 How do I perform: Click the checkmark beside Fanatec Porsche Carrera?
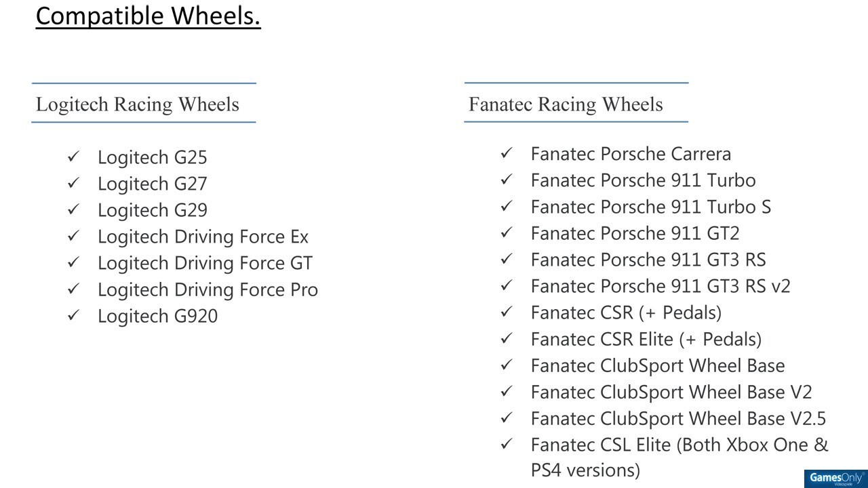tap(507, 154)
